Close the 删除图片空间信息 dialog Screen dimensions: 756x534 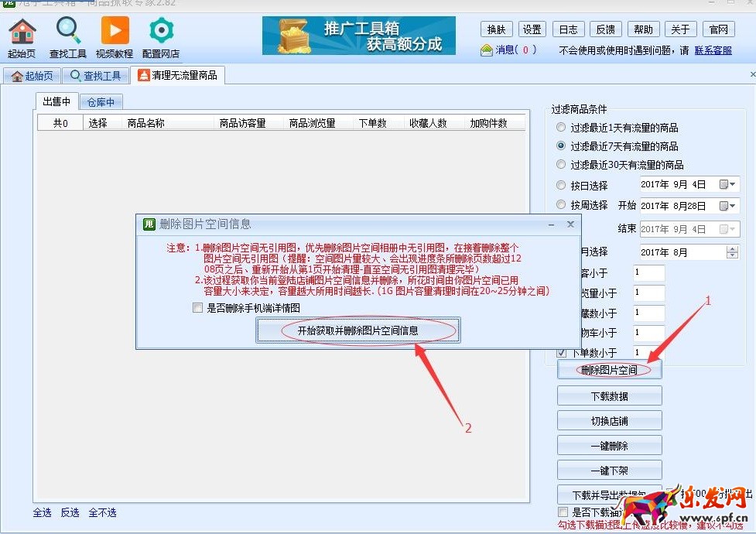[570, 224]
